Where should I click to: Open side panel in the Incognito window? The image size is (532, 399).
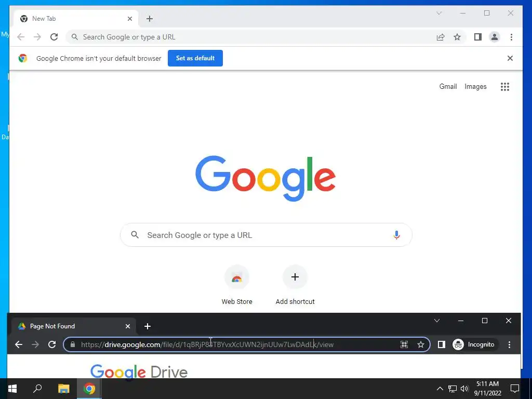441,344
